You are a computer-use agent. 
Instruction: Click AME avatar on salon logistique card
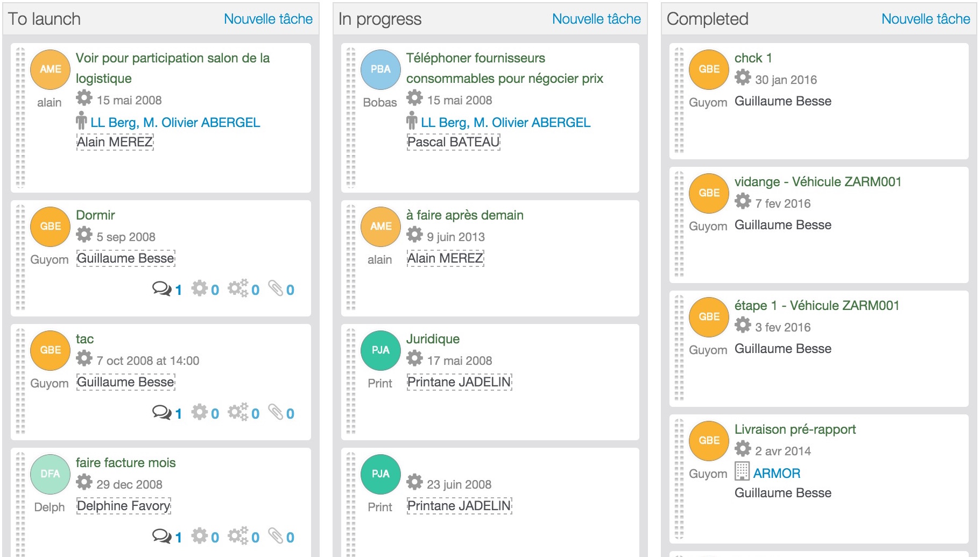tap(51, 69)
